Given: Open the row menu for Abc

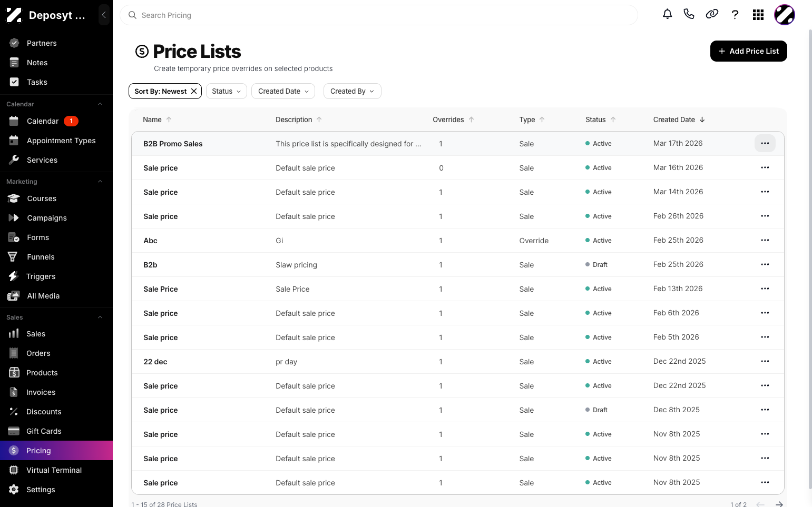Looking at the screenshot, I should click(765, 240).
